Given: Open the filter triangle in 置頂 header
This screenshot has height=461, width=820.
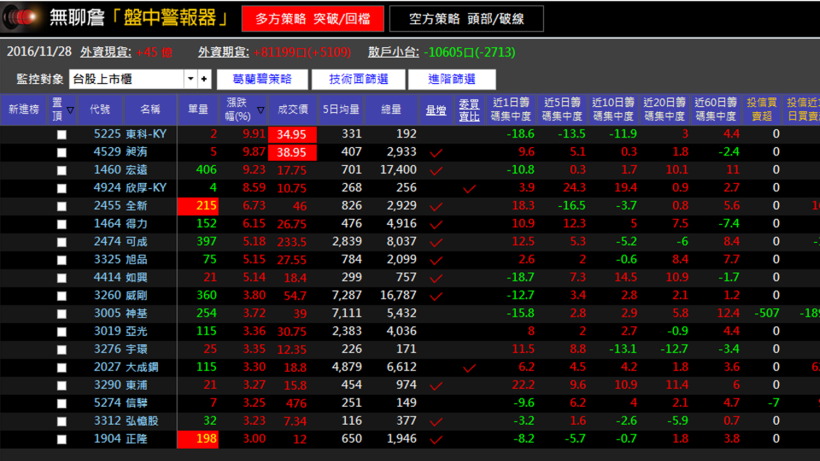Looking at the screenshot, I should point(70,110).
